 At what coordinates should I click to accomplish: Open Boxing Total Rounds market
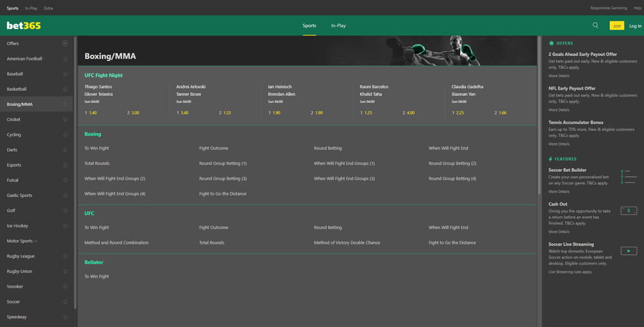(x=97, y=163)
